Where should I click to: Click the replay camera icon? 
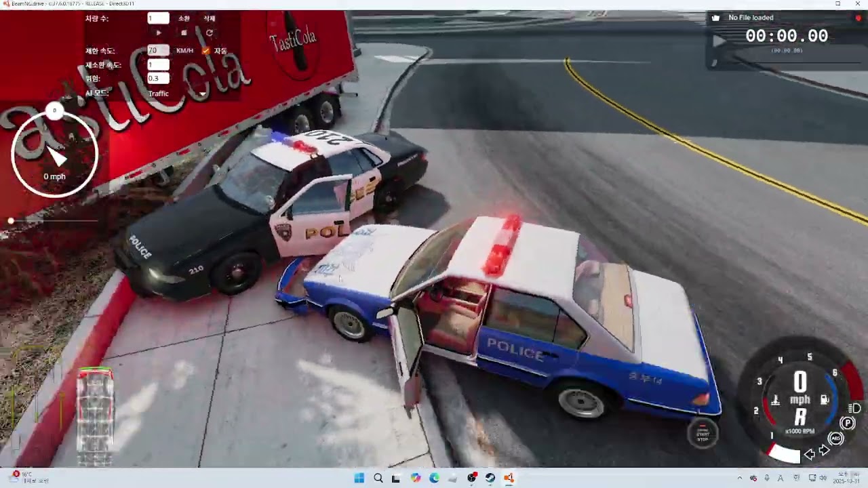(x=715, y=18)
